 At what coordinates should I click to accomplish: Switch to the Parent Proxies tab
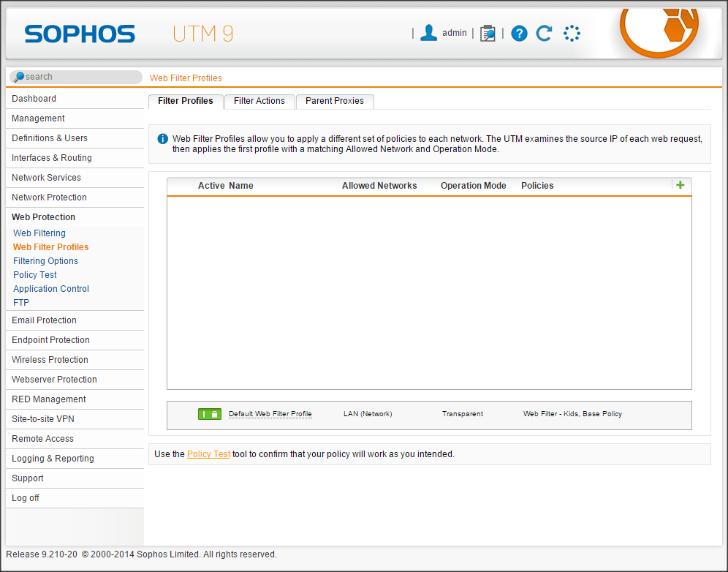[334, 101]
